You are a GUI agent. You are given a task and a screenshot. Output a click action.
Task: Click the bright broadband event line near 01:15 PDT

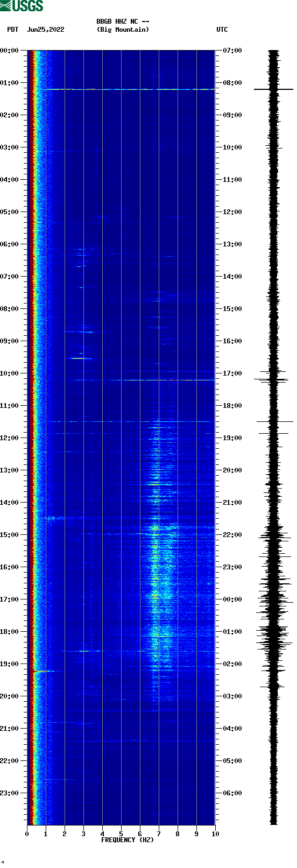[130, 89]
